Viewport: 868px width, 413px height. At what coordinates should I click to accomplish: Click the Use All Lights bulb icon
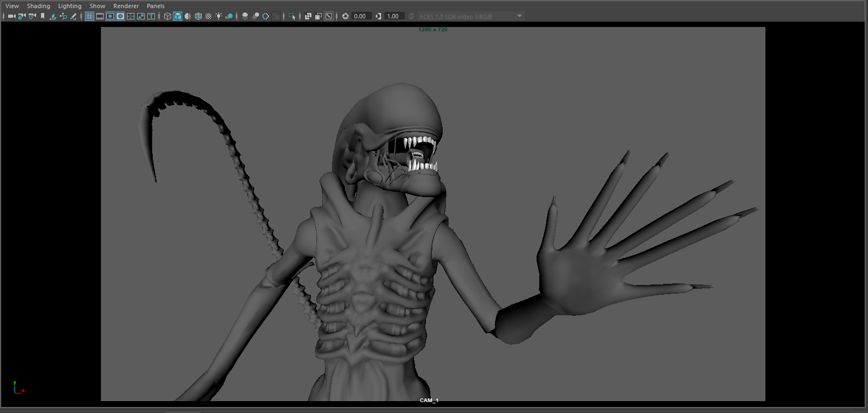(x=219, y=16)
